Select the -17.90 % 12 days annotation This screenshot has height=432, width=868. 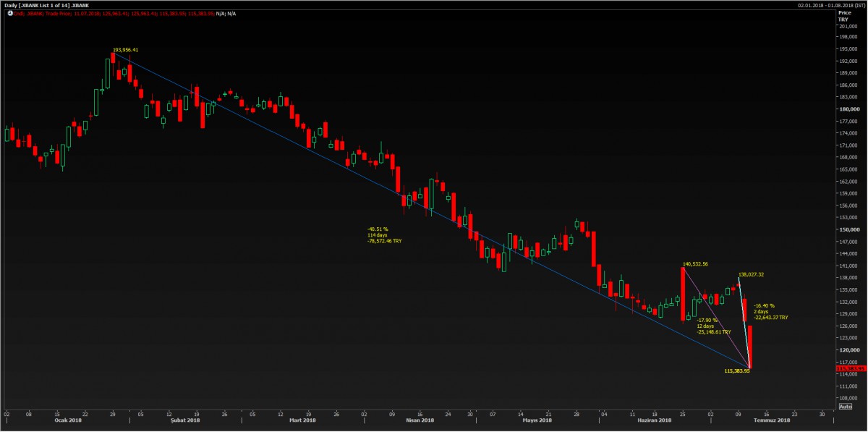tap(713, 326)
